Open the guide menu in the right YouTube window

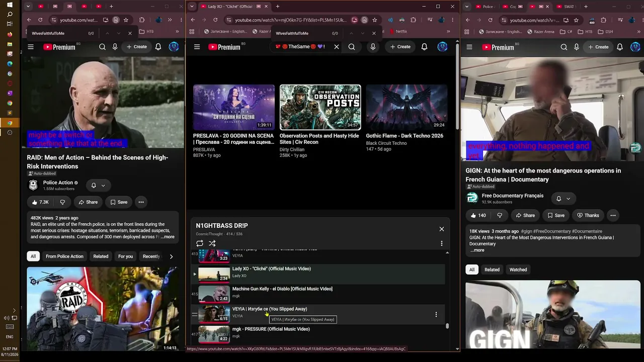tap(469, 47)
